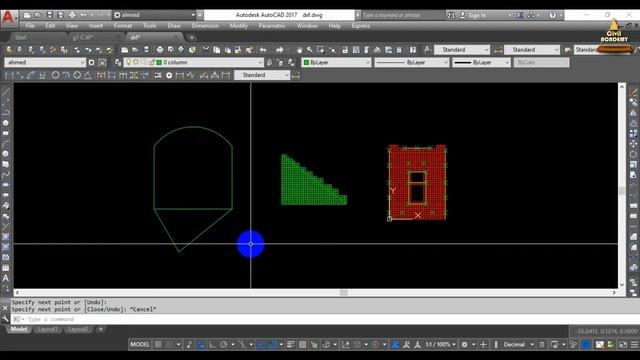Toggle lineweight display in status bar
Viewport: 640px width, 360px height.
pos(291,344)
